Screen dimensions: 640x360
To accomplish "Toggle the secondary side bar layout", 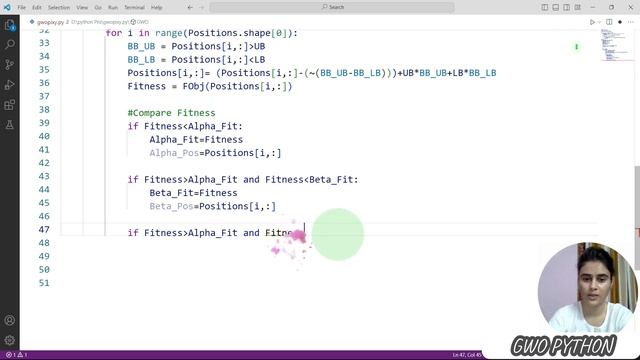I will pyautogui.click(x=567, y=7).
